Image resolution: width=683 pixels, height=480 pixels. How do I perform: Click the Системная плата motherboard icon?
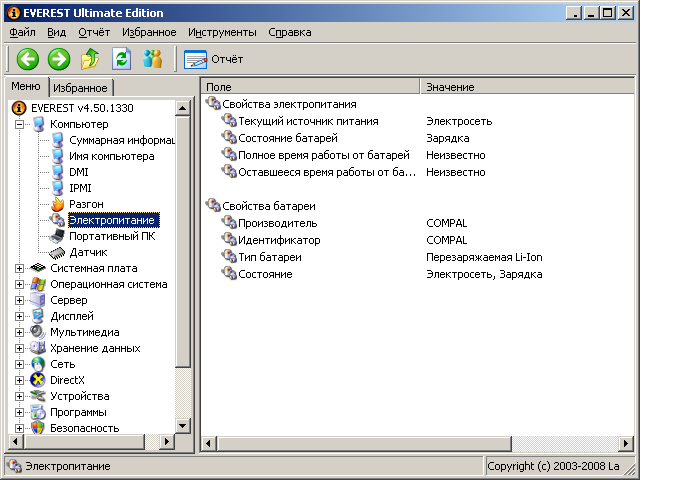tap(38, 268)
